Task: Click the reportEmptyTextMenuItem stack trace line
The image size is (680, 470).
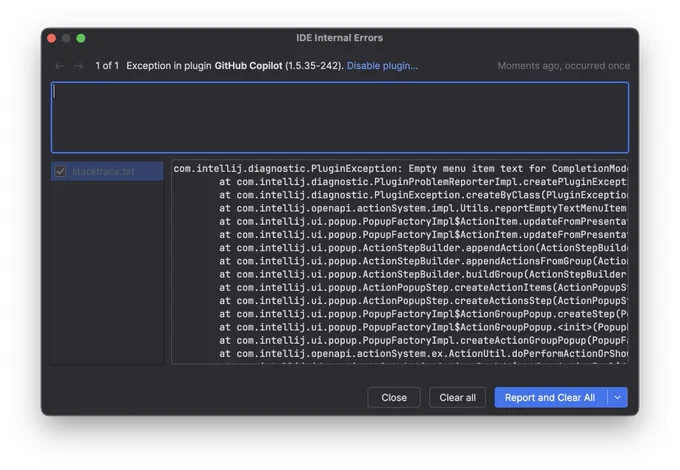Action: point(423,209)
